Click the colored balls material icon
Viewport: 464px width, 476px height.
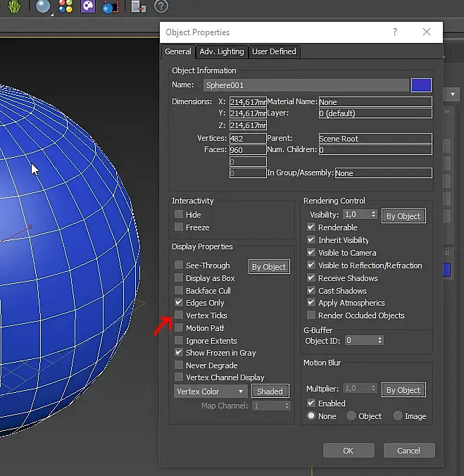click(x=65, y=7)
